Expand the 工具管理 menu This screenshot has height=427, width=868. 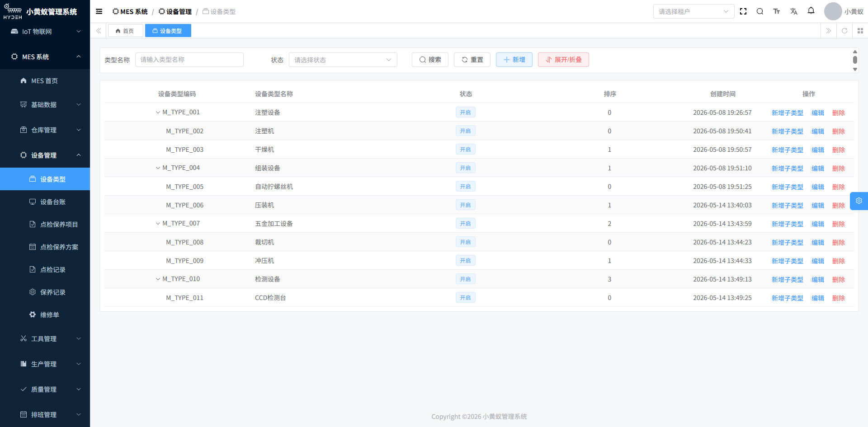pyautogui.click(x=45, y=339)
